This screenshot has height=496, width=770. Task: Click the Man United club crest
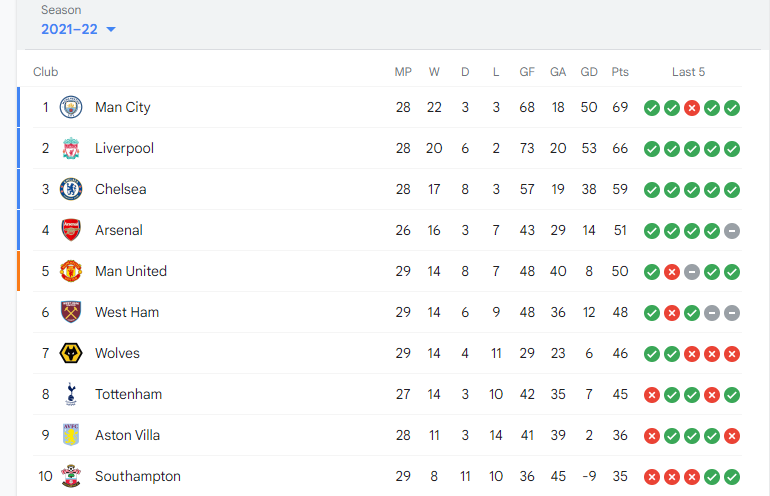coord(71,271)
